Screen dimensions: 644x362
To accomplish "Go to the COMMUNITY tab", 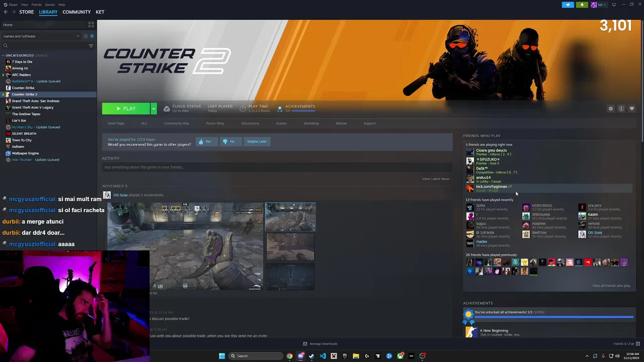I will point(76,12).
